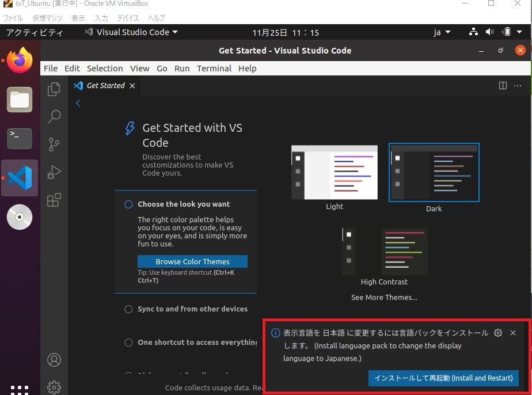Screen dimensions: 532x395
Task: Open the Source Control view
Action: (54, 145)
